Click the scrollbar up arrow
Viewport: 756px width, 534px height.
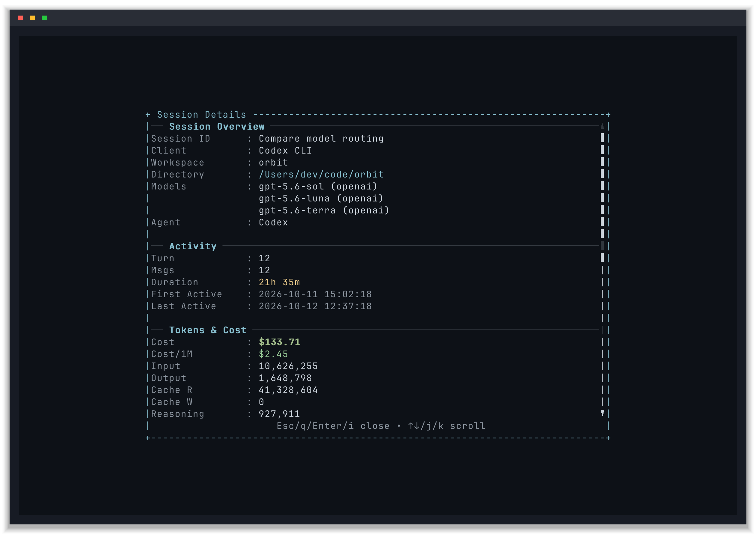(602, 126)
